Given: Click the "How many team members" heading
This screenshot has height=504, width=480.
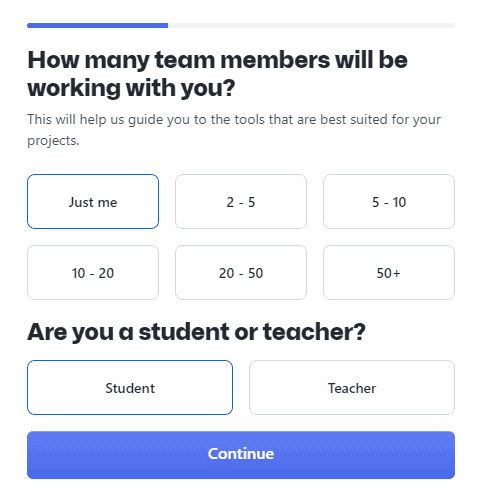Looking at the screenshot, I should coord(217,74).
